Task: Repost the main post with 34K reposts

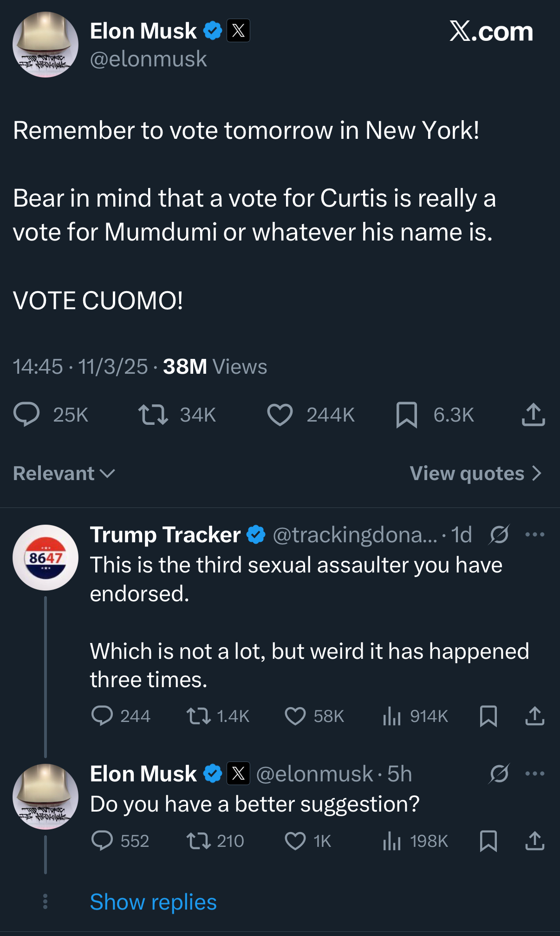Action: [153, 415]
